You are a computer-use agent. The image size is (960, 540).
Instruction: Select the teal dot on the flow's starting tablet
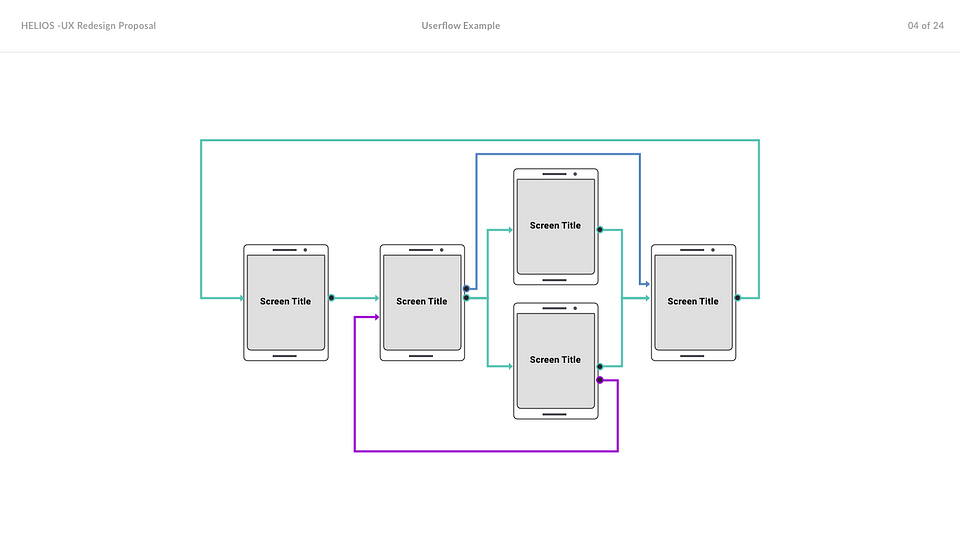point(331,298)
